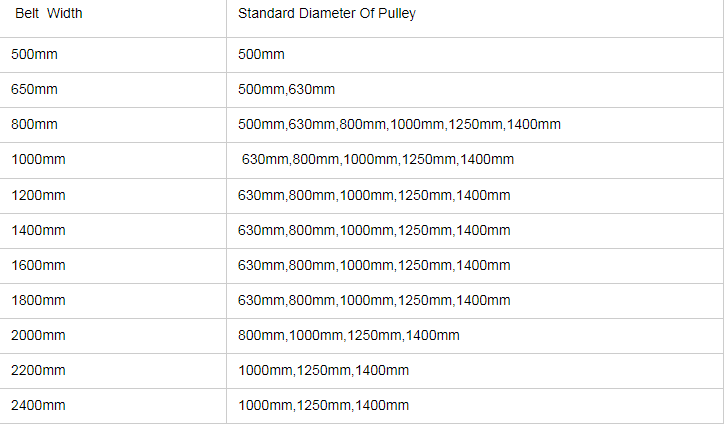The width and height of the screenshot is (726, 440).
Task: Select the 2000mm belt width cell
Action: 113,336
